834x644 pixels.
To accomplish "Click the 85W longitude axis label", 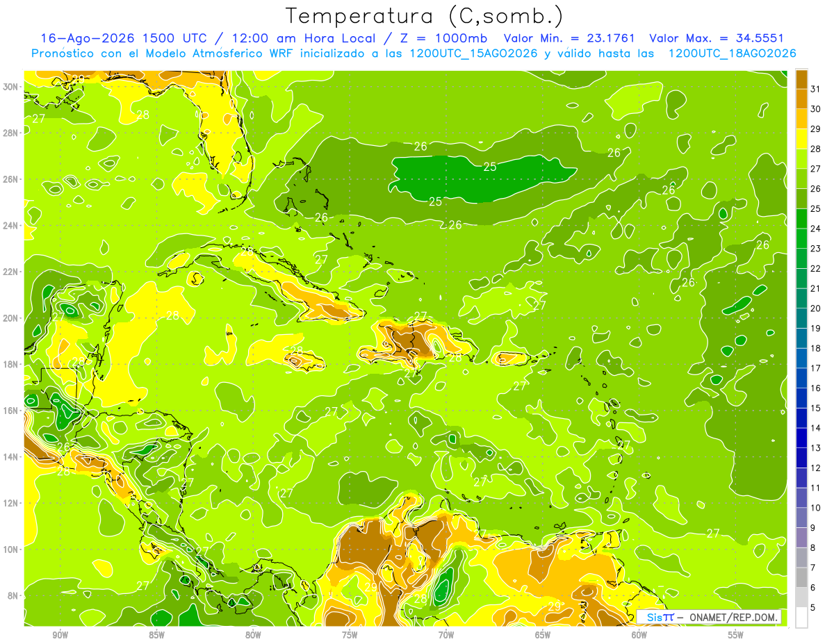I will coord(156,635).
